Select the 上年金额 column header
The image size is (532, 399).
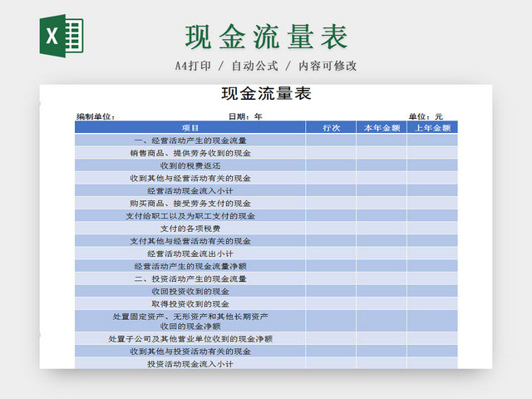(x=432, y=127)
